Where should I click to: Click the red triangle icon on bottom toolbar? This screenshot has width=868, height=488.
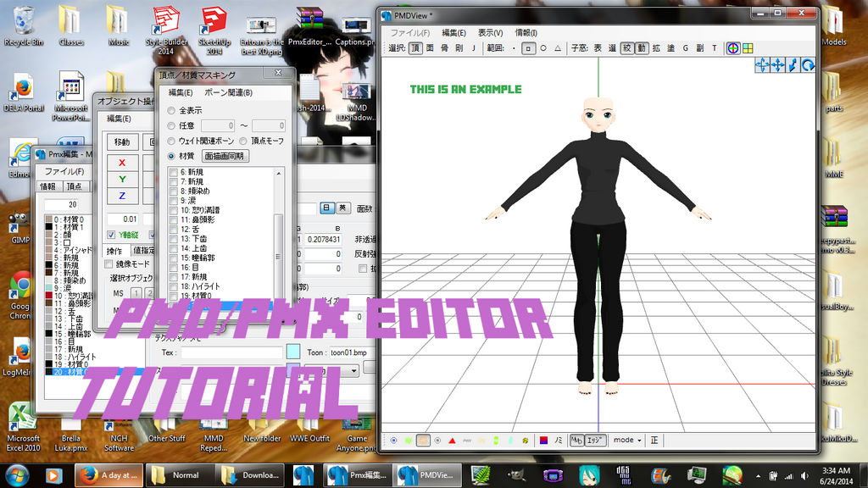pyautogui.click(x=452, y=440)
